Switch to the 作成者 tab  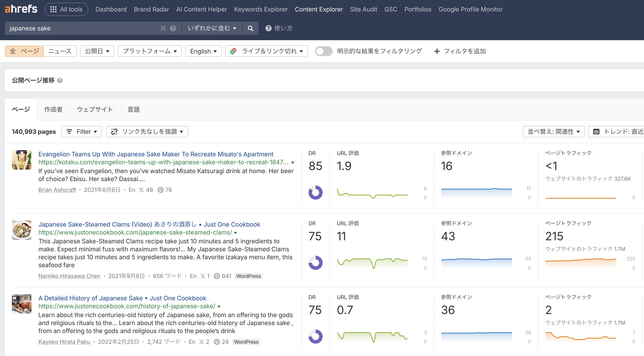[x=53, y=109]
